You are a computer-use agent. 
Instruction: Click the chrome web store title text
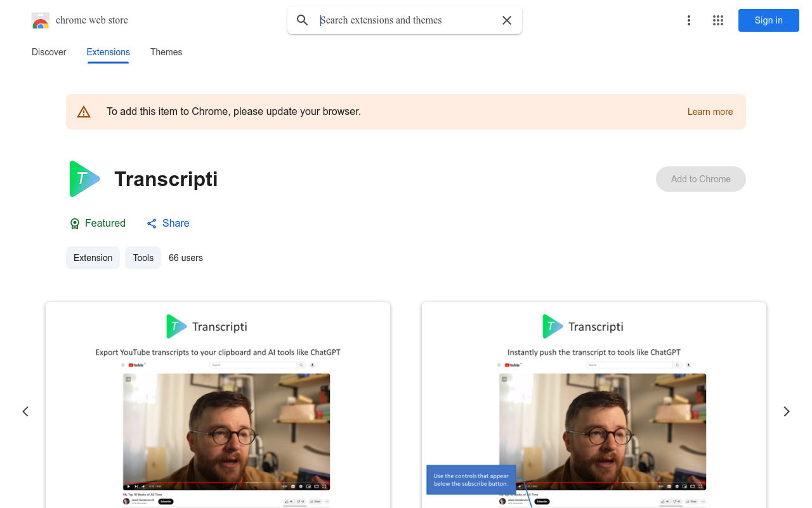coord(92,20)
